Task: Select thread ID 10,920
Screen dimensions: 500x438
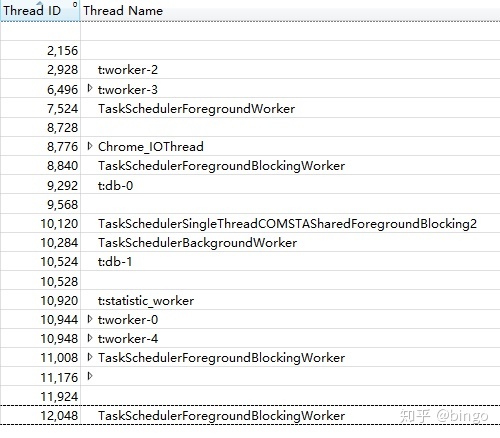Action: pyautogui.click(x=59, y=301)
